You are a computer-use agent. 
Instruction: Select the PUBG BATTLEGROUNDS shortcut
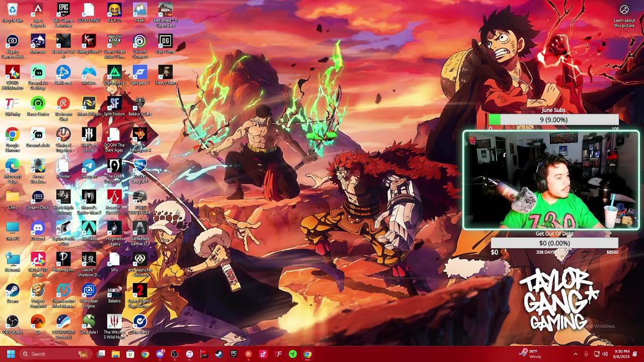(x=140, y=202)
